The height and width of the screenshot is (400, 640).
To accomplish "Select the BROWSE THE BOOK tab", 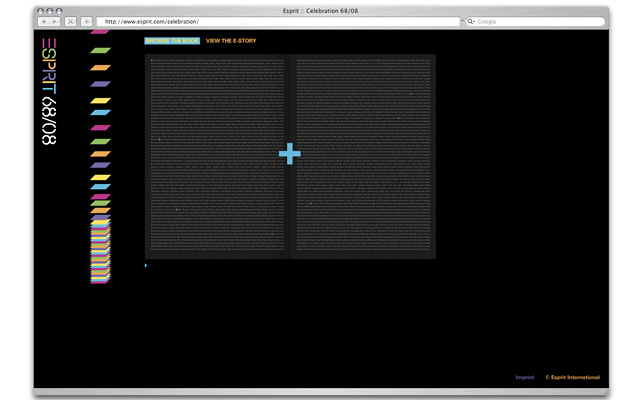I will pos(172,41).
